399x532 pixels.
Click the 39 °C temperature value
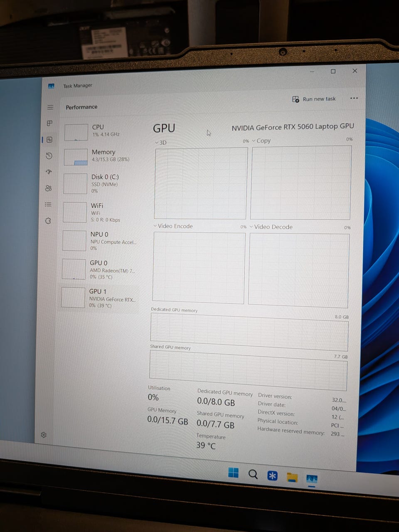pyautogui.click(x=206, y=446)
